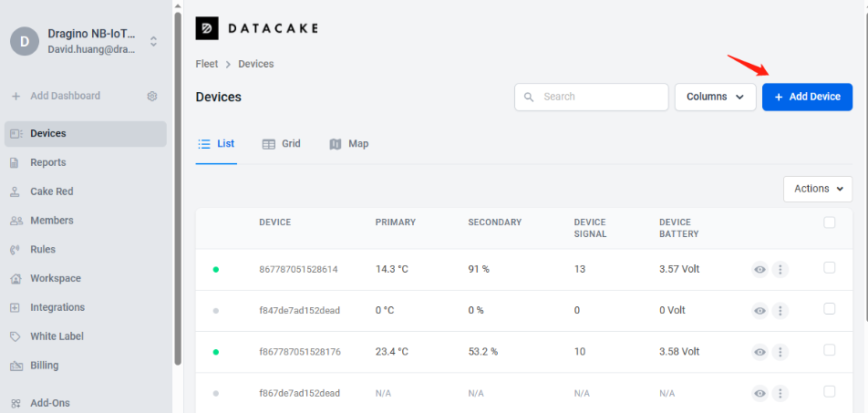Image resolution: width=868 pixels, height=413 pixels.
Task: Click the Devices sidebar icon
Action: click(16, 133)
